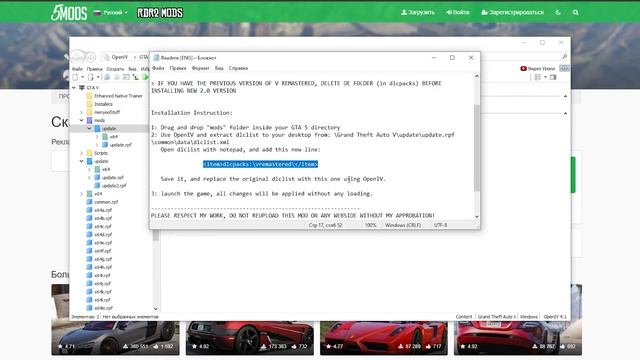This screenshot has width=640, height=360.
Task: Select x64h.rpf archive
Action: click(x=103, y=267)
